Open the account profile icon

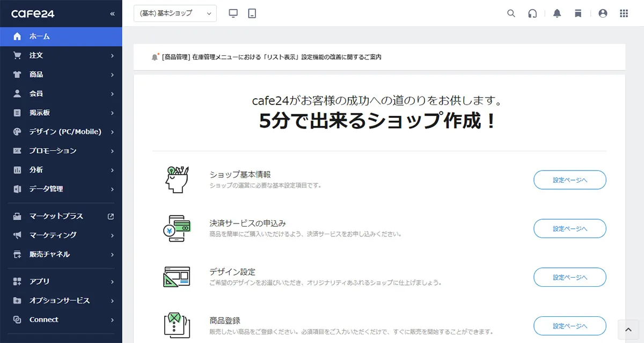pos(602,13)
